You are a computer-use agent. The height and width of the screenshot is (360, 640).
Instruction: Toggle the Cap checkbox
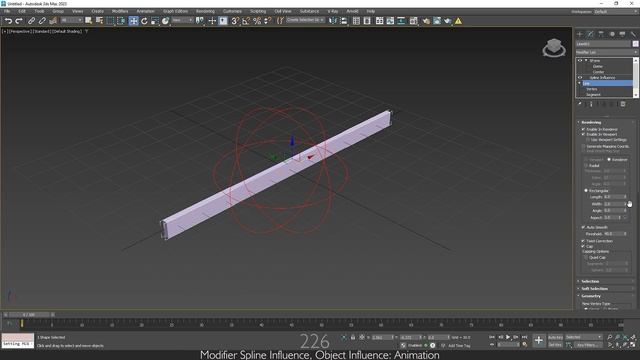click(x=583, y=247)
